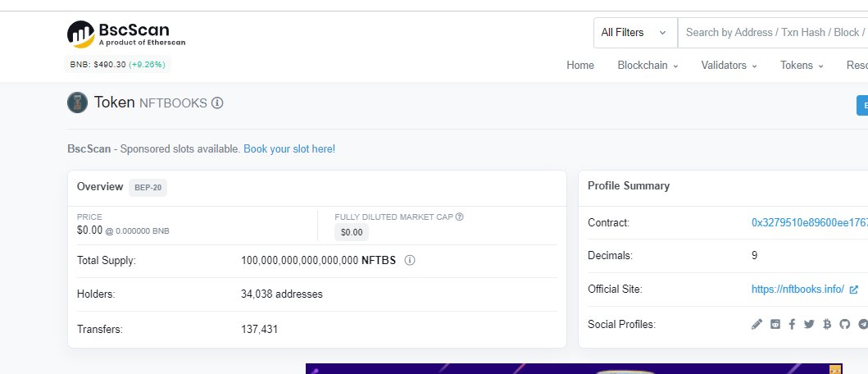Select the price '$0.00' text
This screenshot has height=374, width=868.
coord(89,230)
